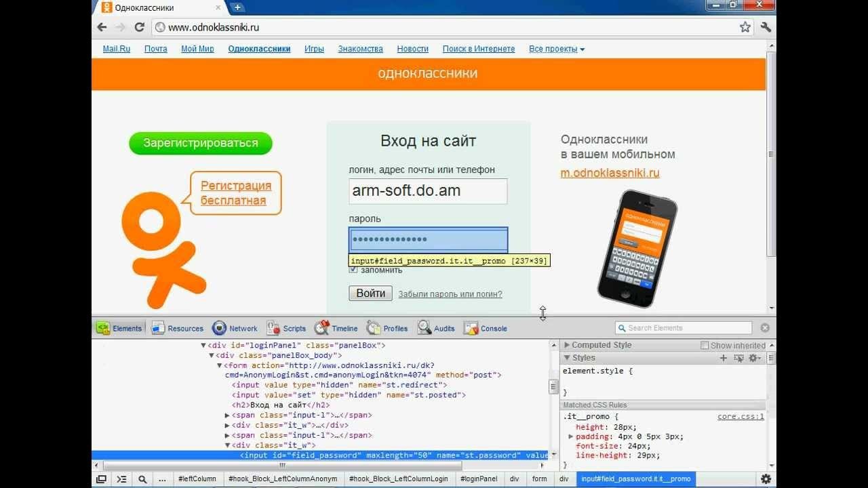This screenshot has width=868, height=488.
Task: Collapse the Styles section
Action: pos(567,358)
